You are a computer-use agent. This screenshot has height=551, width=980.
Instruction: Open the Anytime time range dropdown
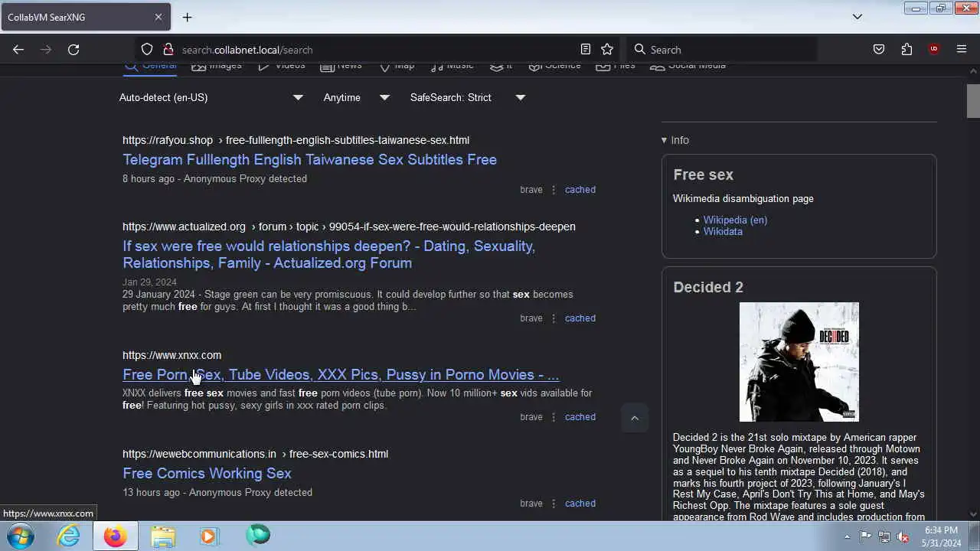[356, 97]
